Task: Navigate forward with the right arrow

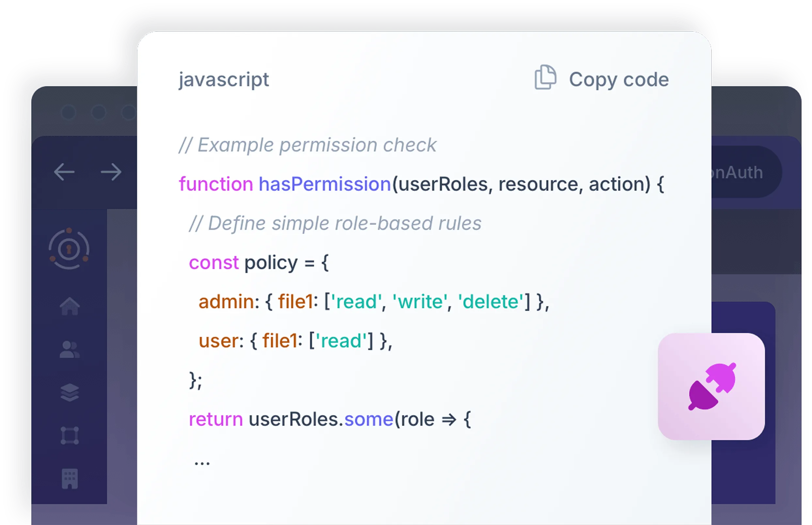Action: [x=111, y=172]
